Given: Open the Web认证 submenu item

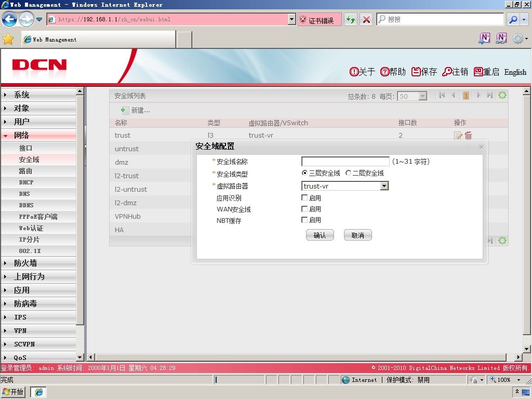Looking at the screenshot, I should [38, 228].
